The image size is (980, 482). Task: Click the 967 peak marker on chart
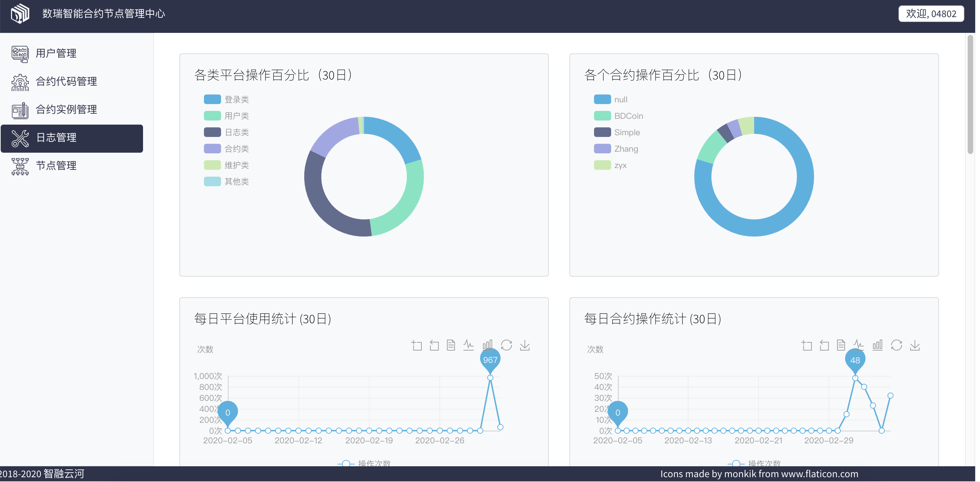490,359
